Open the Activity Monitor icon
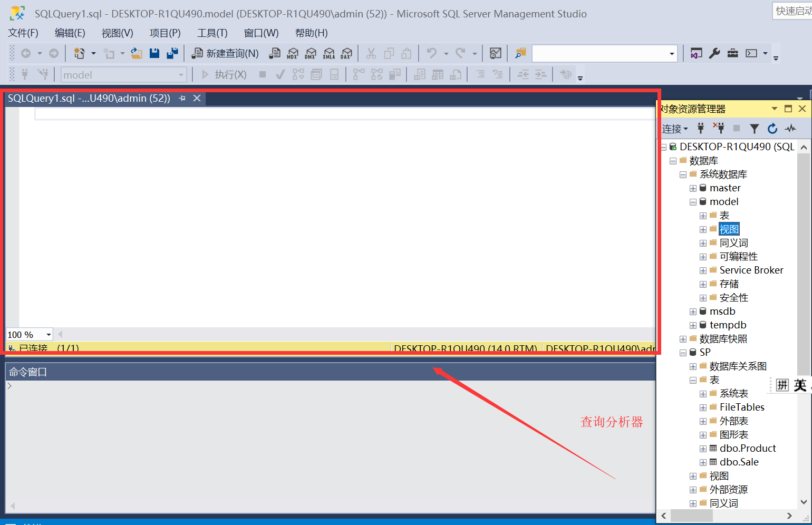Image resolution: width=812 pixels, height=525 pixels. (496, 53)
